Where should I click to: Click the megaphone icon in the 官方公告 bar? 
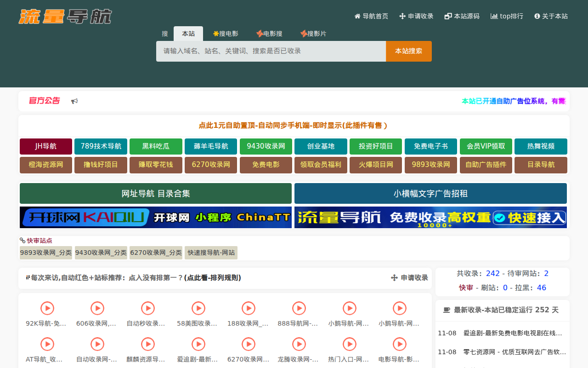tap(74, 101)
